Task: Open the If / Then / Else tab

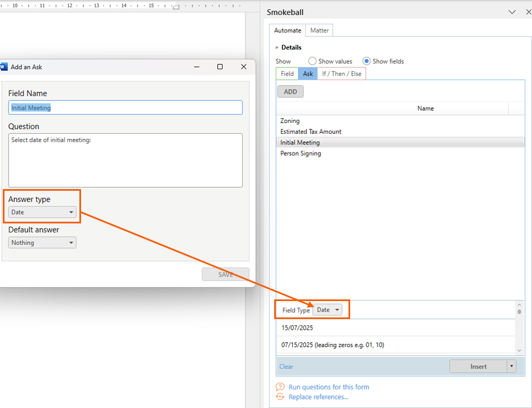Action: (342, 74)
